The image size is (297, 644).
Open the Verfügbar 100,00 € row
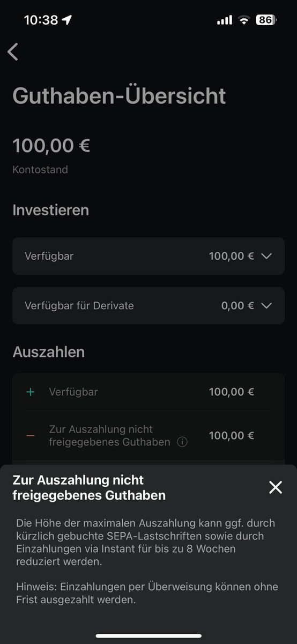click(148, 256)
